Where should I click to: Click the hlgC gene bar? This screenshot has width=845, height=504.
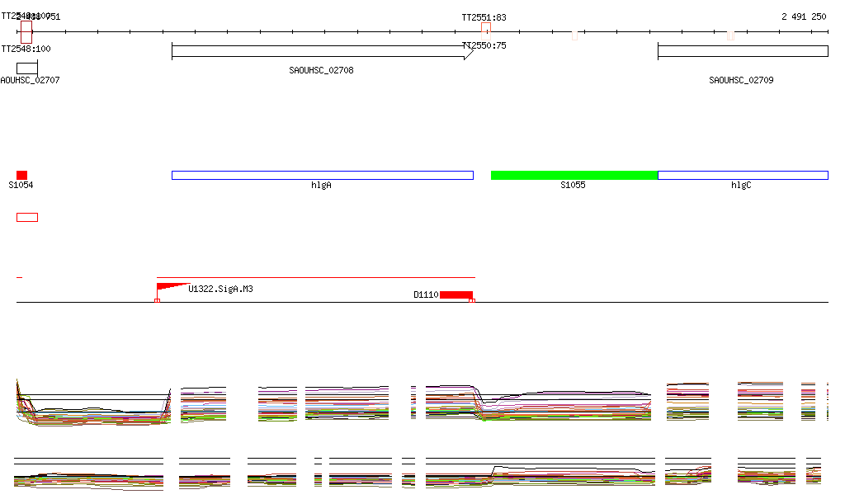[x=743, y=175]
